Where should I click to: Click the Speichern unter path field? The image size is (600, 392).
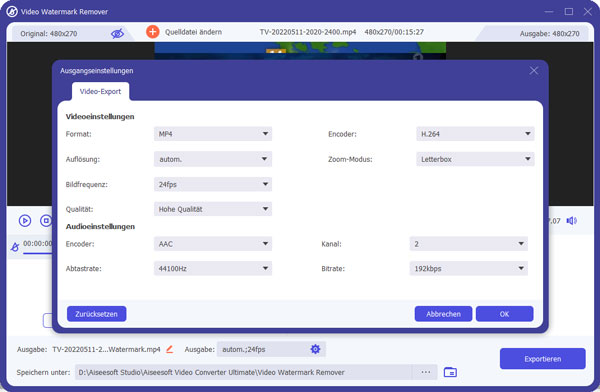point(243,372)
